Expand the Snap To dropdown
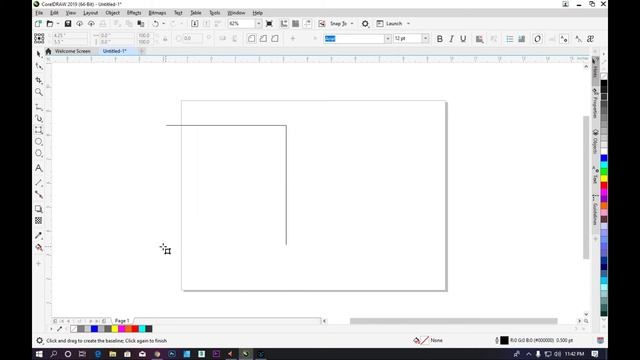This screenshot has width=640, height=360. pos(352,24)
